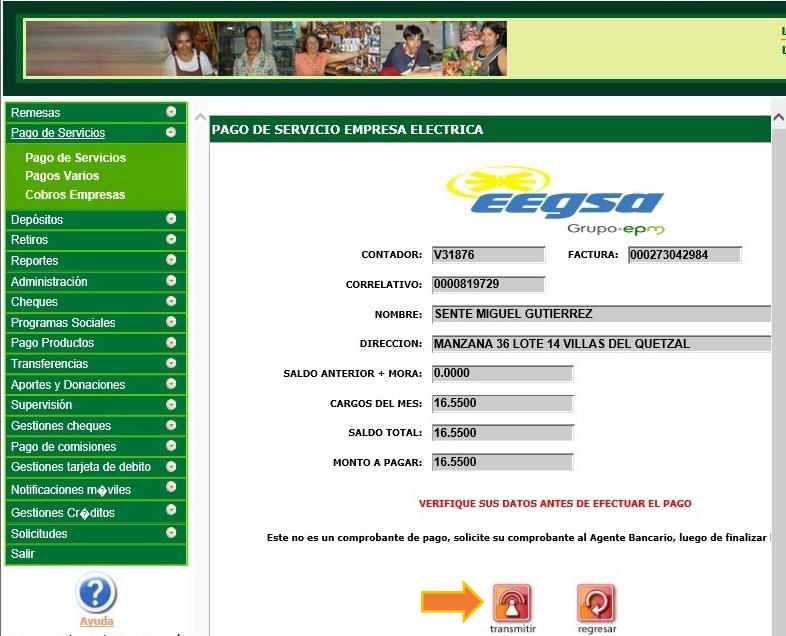This screenshot has width=786, height=636.
Task: Click the vertical scrollbar up arrow
Action: pos(778,119)
